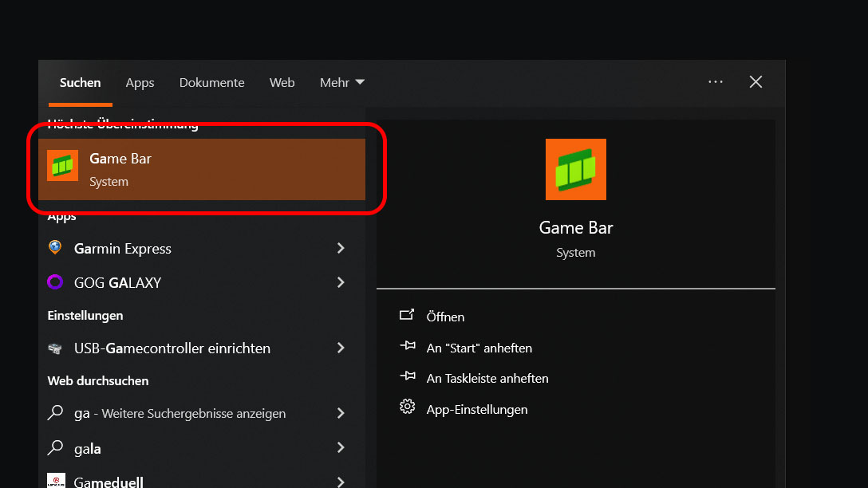Click the pin icon beside An Taskleiste anheften

(407, 378)
